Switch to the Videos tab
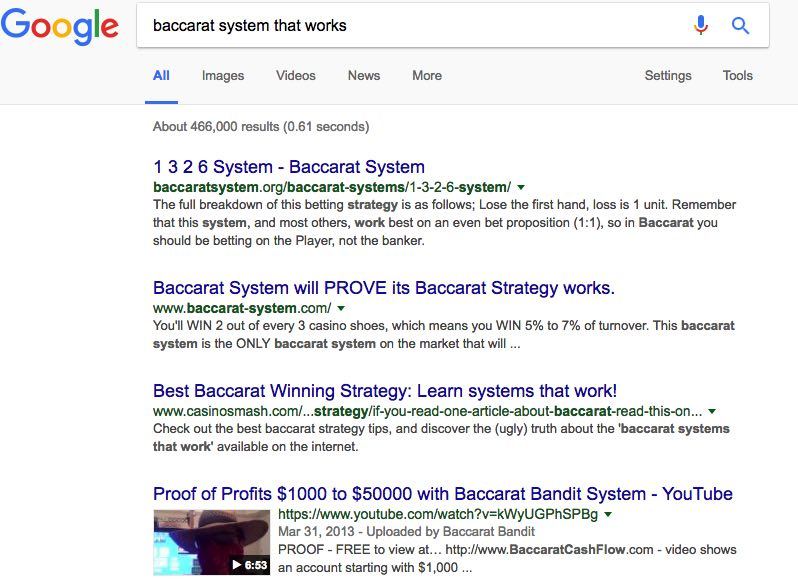This screenshot has height=588, width=798. [x=296, y=76]
